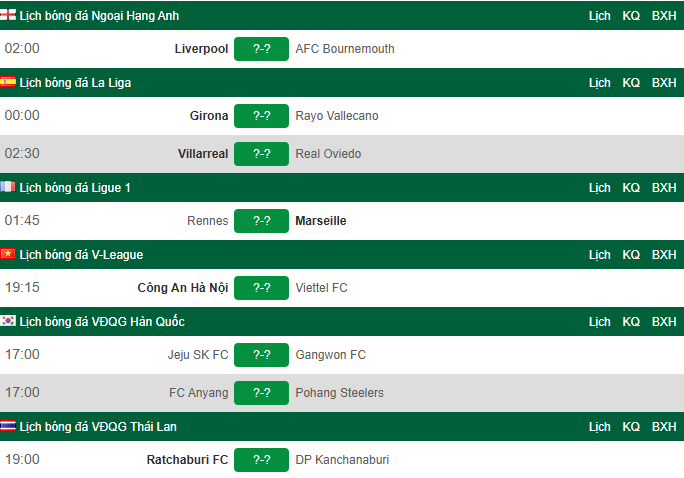Click the England flag icon

point(8,15)
